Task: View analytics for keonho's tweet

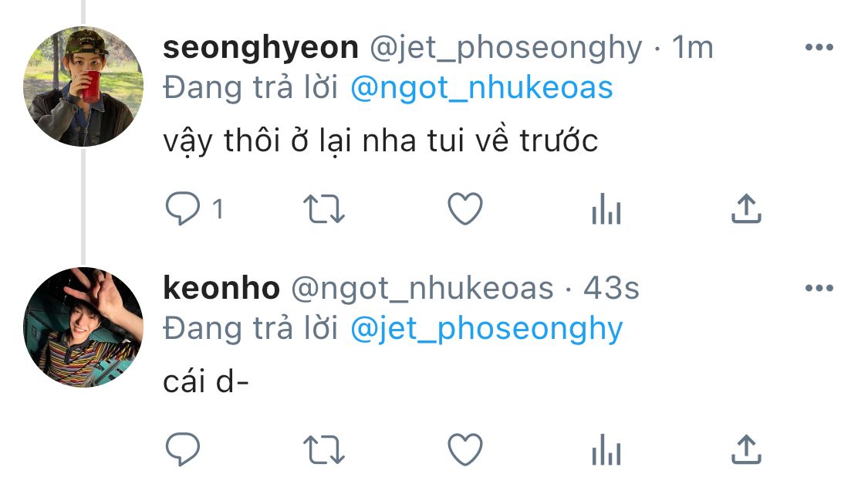Action: pos(606,449)
